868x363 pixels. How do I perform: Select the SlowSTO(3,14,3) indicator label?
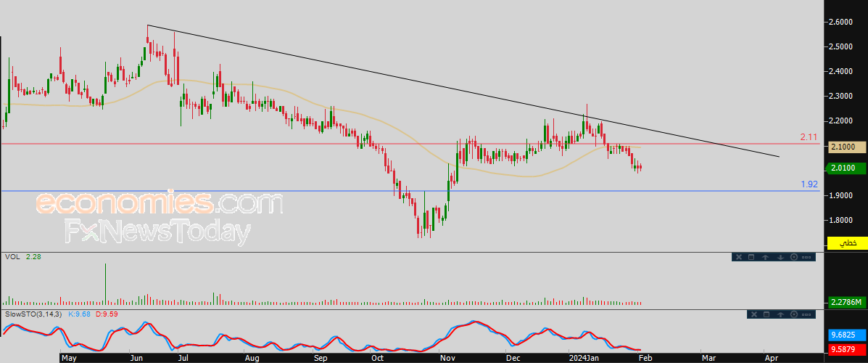pos(33,314)
